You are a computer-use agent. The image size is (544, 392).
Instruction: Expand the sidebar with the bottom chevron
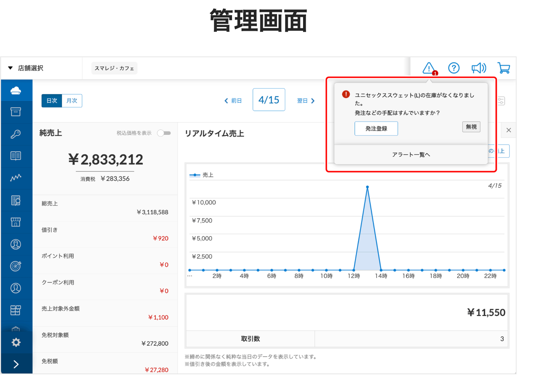[16, 364]
